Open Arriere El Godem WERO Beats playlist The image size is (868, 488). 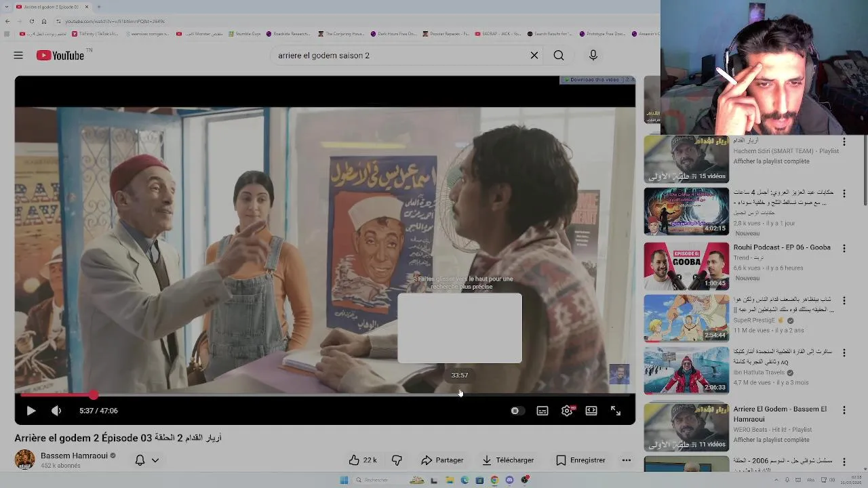(x=686, y=427)
